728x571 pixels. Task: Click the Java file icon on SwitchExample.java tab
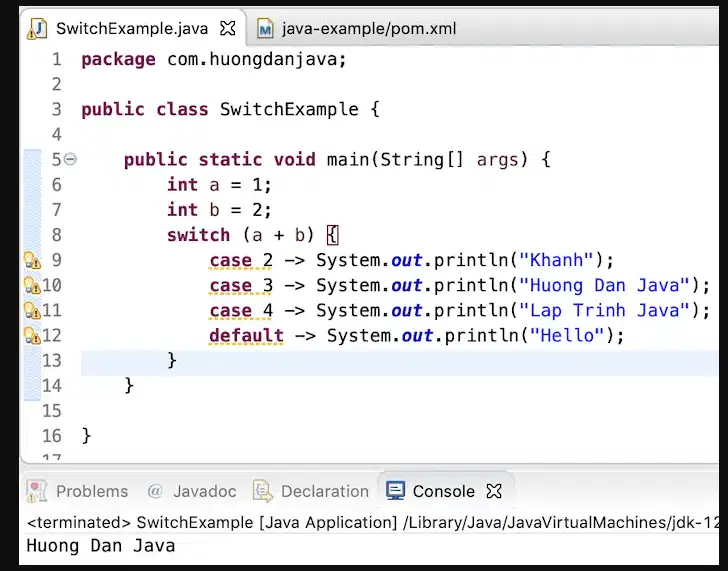38,29
